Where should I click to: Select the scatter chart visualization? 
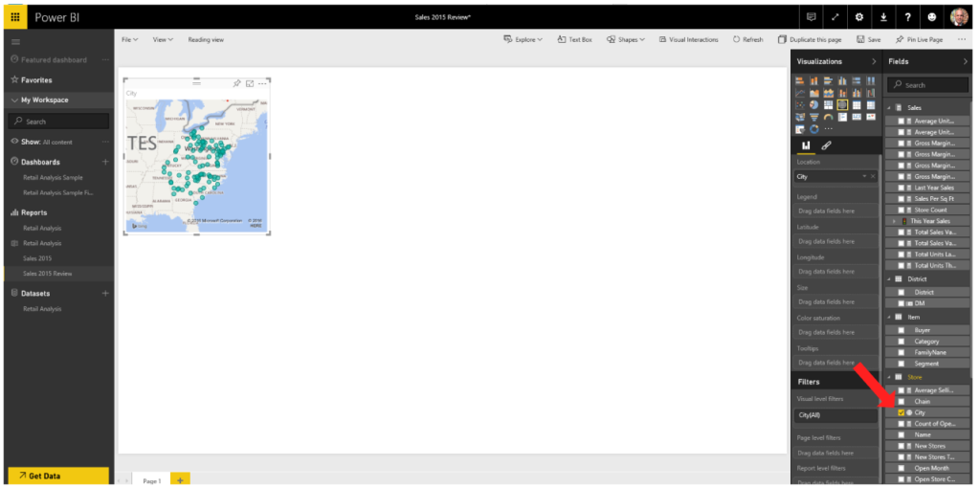coord(800,105)
